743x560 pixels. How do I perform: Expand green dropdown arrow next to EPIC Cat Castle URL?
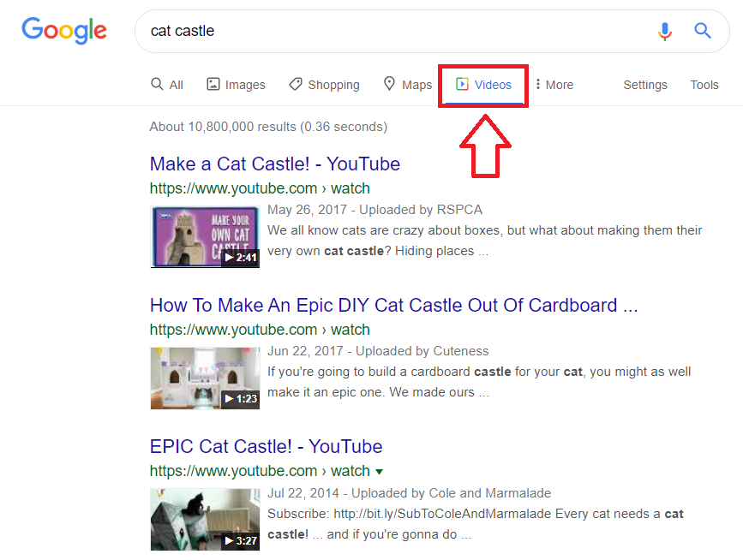point(379,472)
